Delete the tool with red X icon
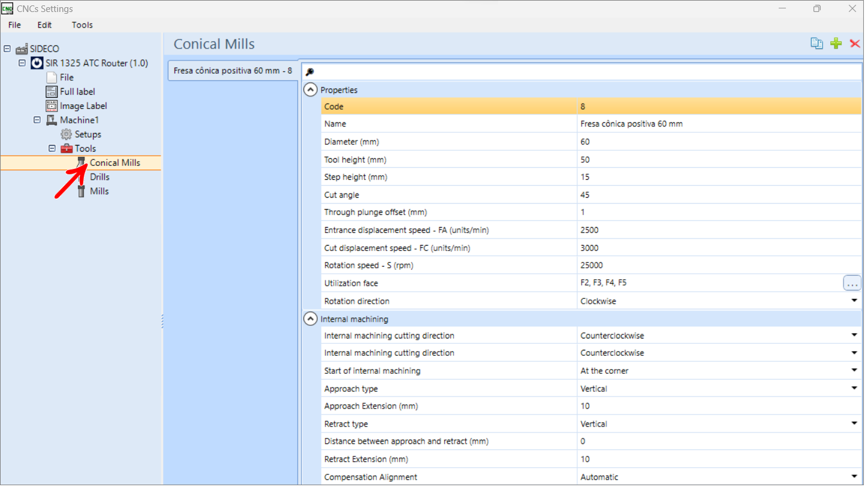 [855, 43]
